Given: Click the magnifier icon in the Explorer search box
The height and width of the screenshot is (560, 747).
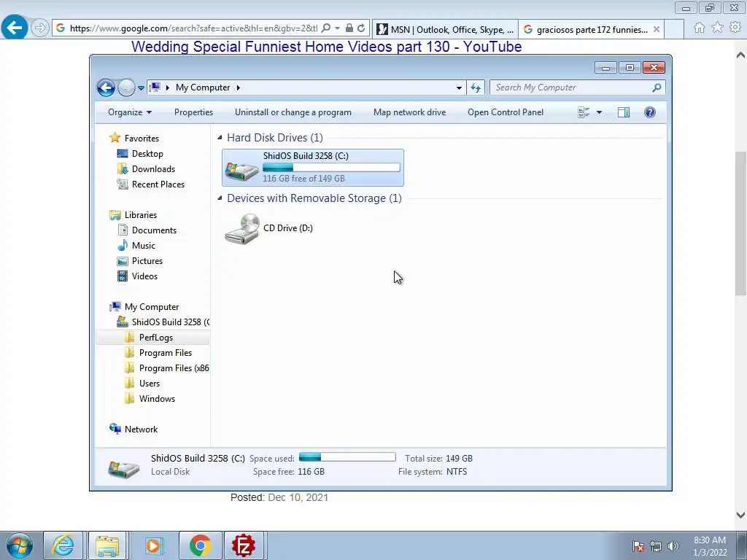Looking at the screenshot, I should pyautogui.click(x=657, y=87).
